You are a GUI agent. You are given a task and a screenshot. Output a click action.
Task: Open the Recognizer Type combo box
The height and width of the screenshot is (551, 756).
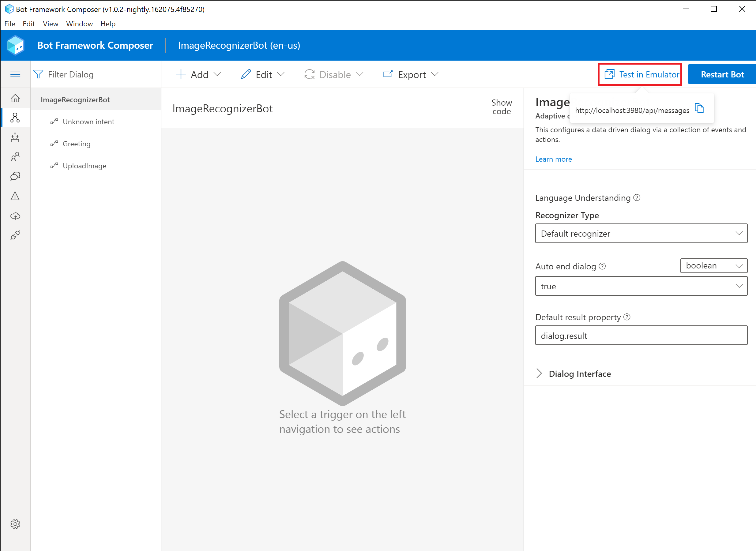point(641,234)
